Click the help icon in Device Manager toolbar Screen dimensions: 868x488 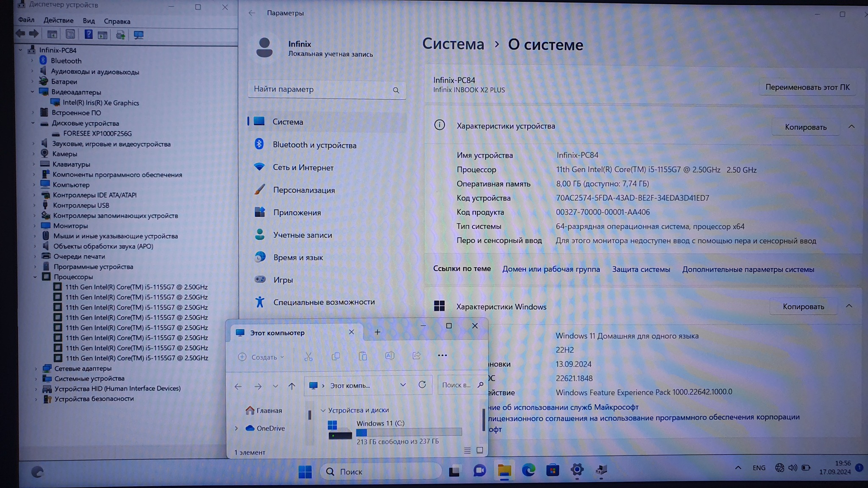pyautogui.click(x=88, y=35)
